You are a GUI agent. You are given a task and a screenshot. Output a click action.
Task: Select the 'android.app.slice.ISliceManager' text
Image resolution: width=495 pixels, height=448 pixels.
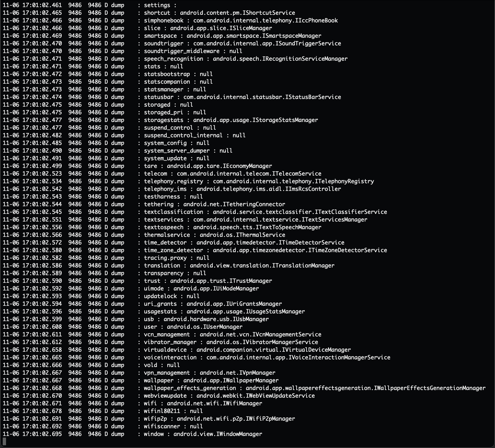(221, 28)
